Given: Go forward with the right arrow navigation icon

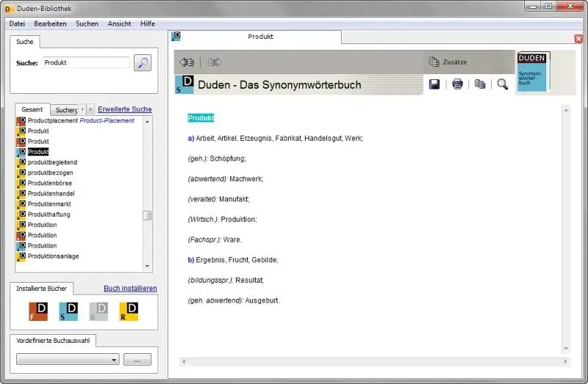Looking at the screenshot, I should coord(215,62).
